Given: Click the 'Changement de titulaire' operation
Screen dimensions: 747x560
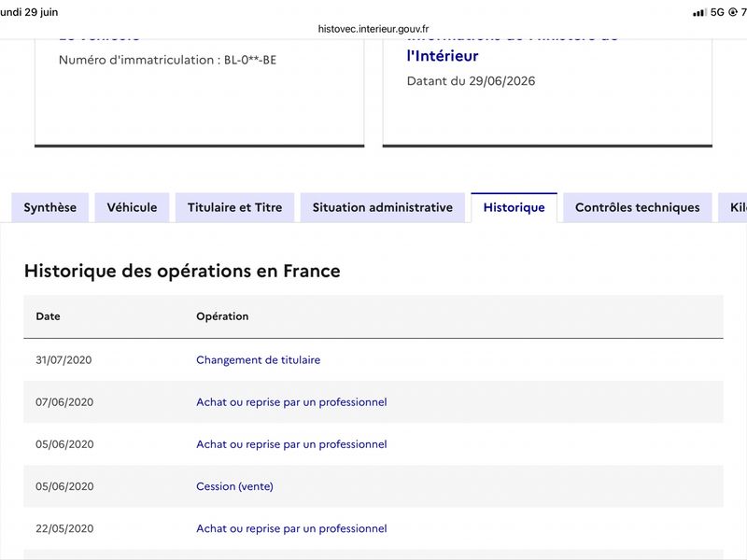Looking at the screenshot, I should [x=259, y=360].
